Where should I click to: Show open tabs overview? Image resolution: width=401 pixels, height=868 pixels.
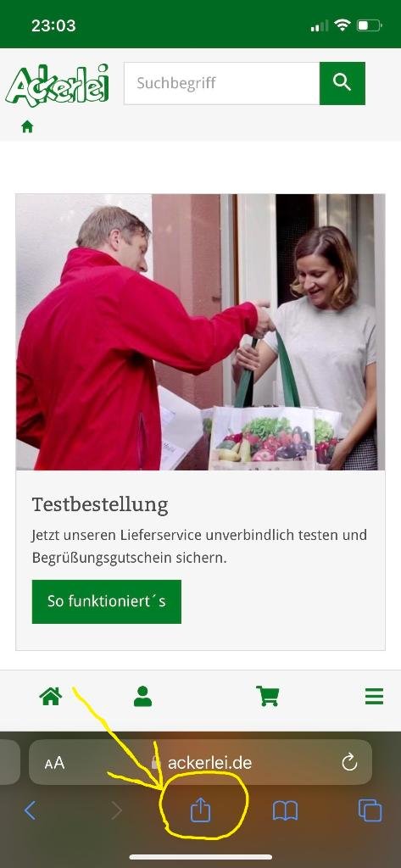coord(370,811)
